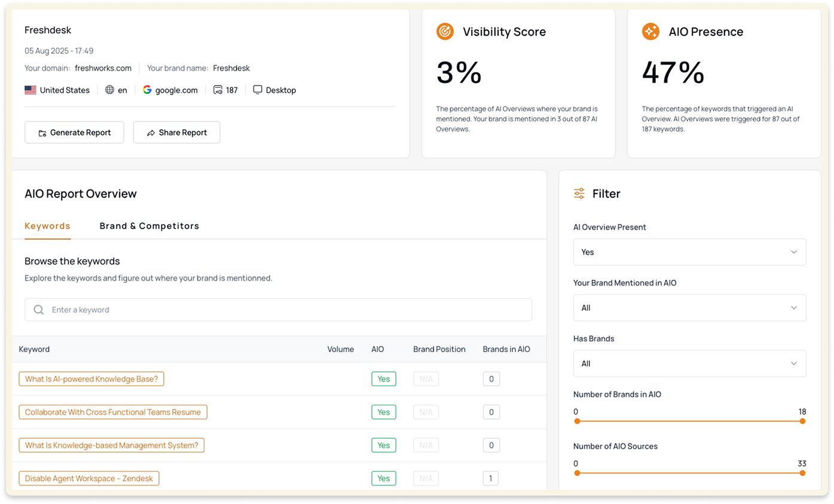Viewport: 834px width, 504px height.
Task: Open keyword What Is AI-powered Knowledge Base?
Action: [91, 379]
